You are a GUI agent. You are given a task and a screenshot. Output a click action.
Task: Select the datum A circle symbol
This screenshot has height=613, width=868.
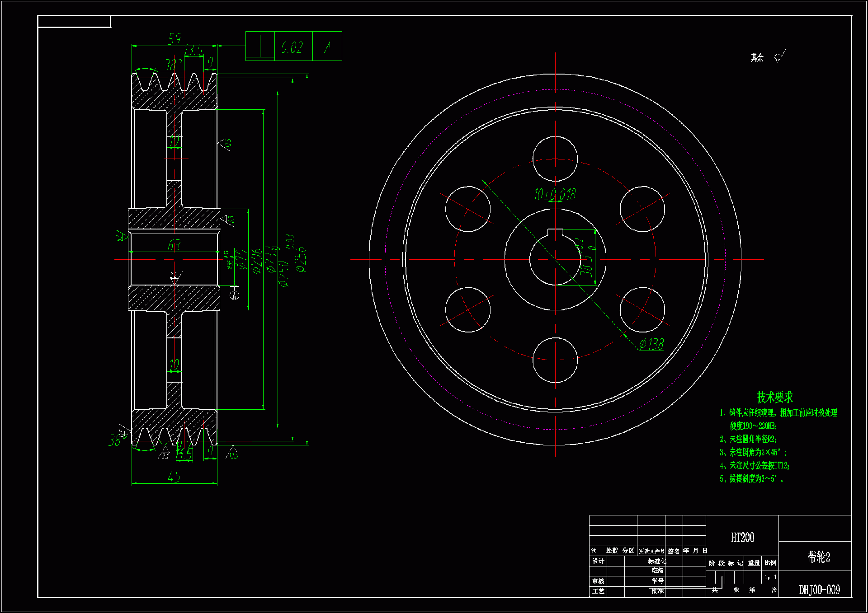click(234, 295)
